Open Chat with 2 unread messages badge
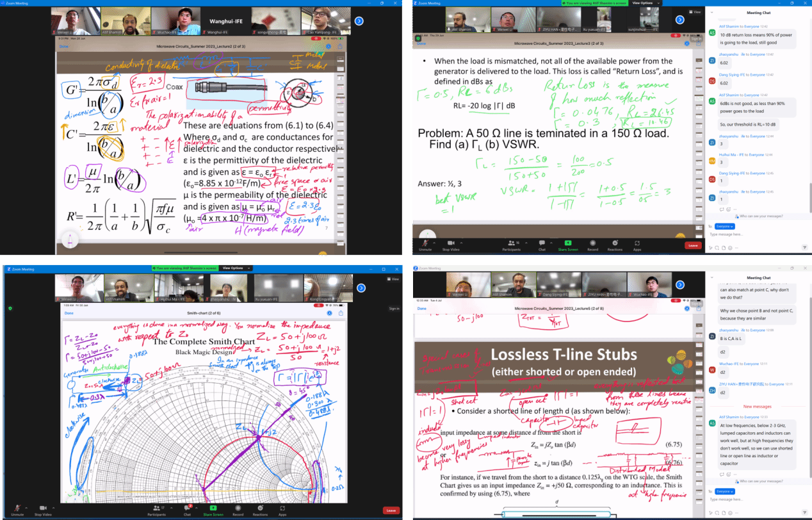 (x=188, y=508)
